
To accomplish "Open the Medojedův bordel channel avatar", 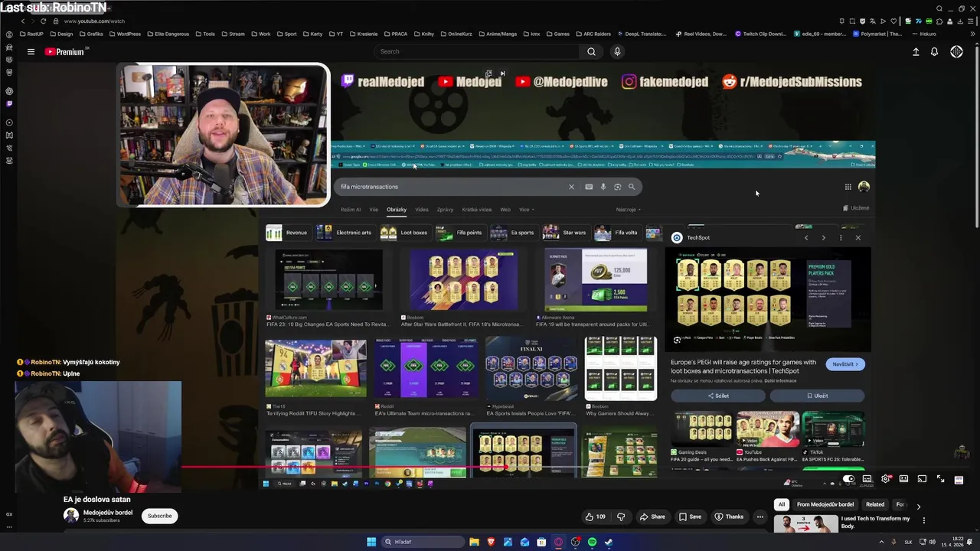I will click(x=71, y=516).
